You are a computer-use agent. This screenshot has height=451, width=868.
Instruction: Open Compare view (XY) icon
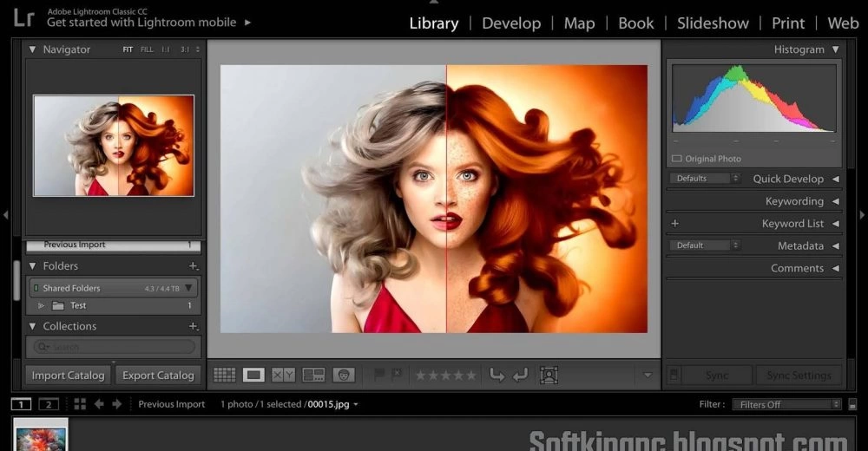point(283,376)
